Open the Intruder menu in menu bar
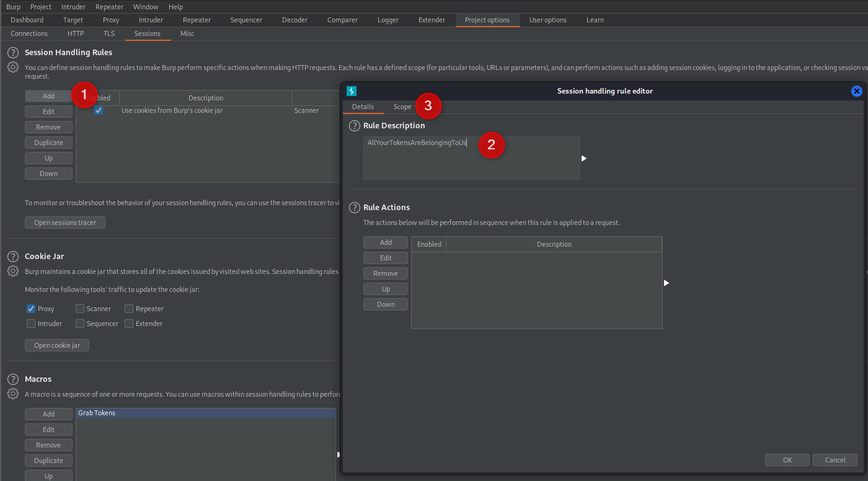 (x=73, y=7)
